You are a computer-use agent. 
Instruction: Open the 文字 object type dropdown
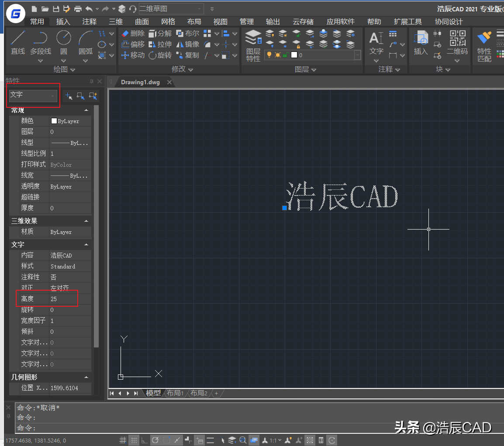coord(33,96)
